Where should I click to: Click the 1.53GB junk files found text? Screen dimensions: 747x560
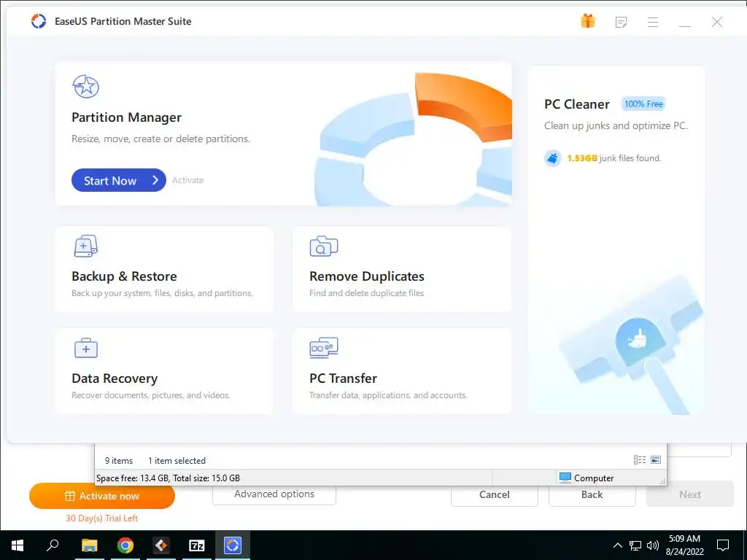[614, 158]
